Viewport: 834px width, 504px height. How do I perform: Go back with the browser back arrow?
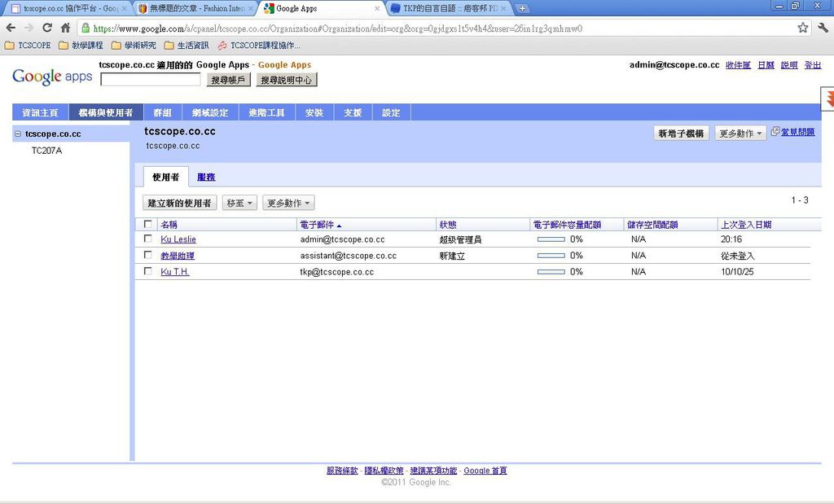11,28
